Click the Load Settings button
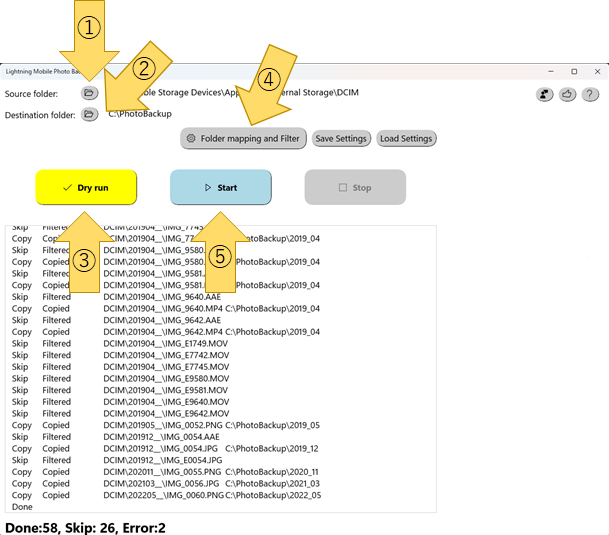Image resolution: width=609 pixels, height=535 pixels. point(406,138)
